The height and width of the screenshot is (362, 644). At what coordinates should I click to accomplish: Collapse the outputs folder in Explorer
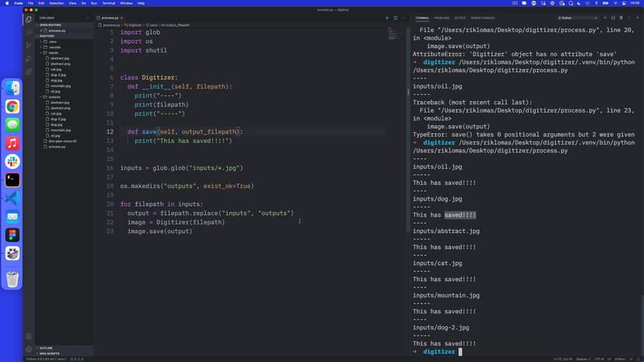pyautogui.click(x=54, y=97)
